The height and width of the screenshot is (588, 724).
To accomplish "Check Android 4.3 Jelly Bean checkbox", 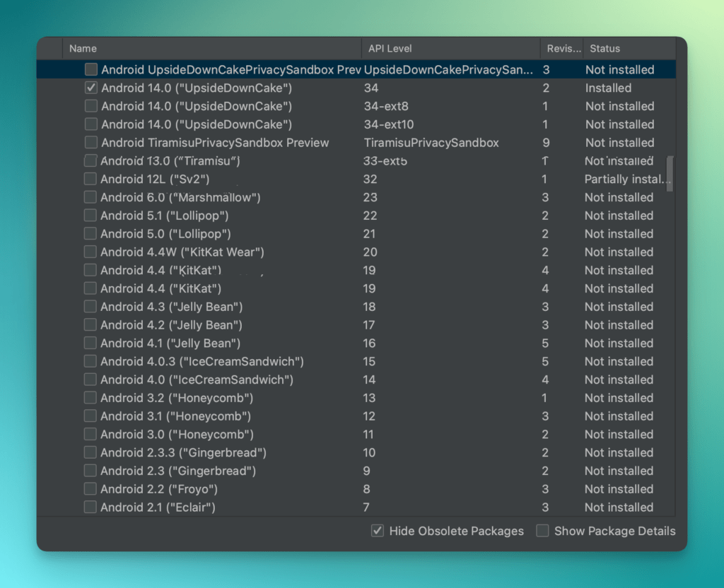I will pyautogui.click(x=90, y=307).
